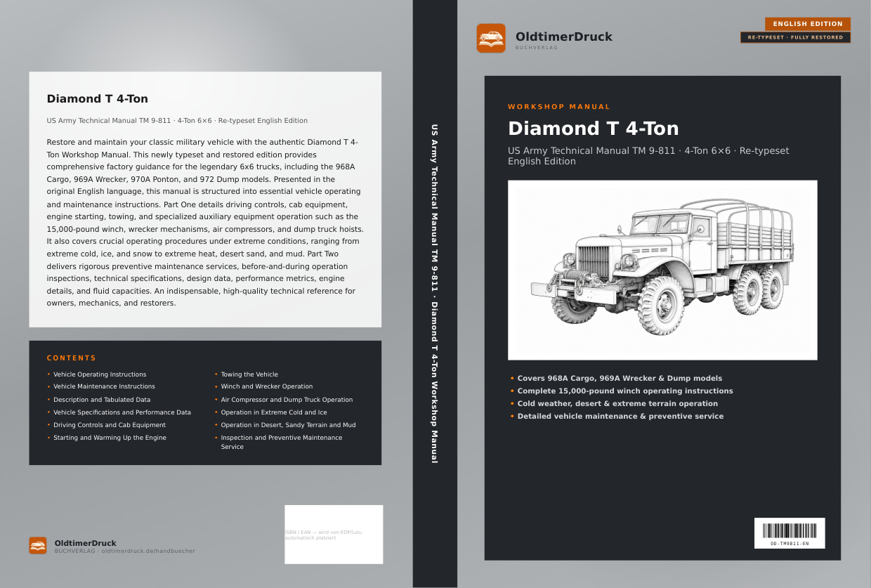Click the OldtimerDruck car logo on front cover
The image size is (871, 588).
click(x=491, y=38)
